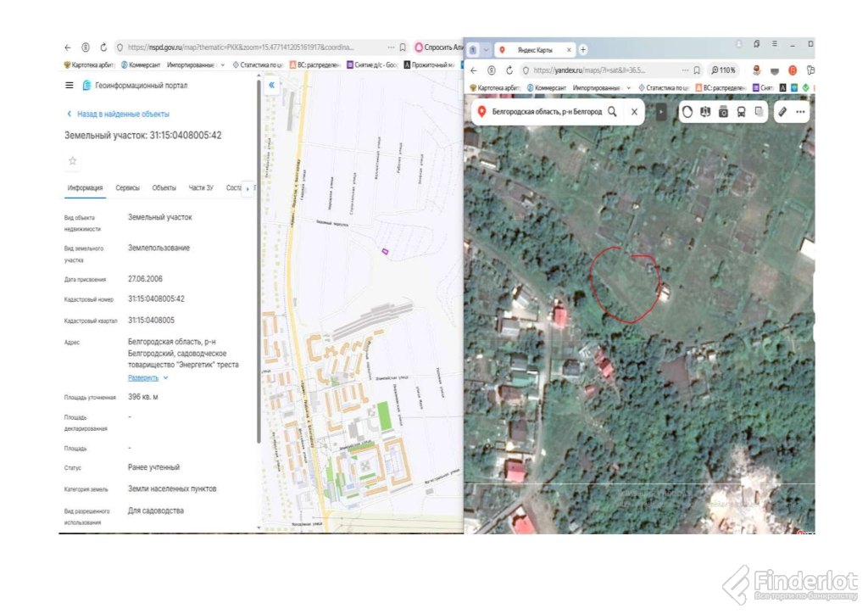
Task: Reload the nspd.gov.ru page
Action: pos(103,47)
